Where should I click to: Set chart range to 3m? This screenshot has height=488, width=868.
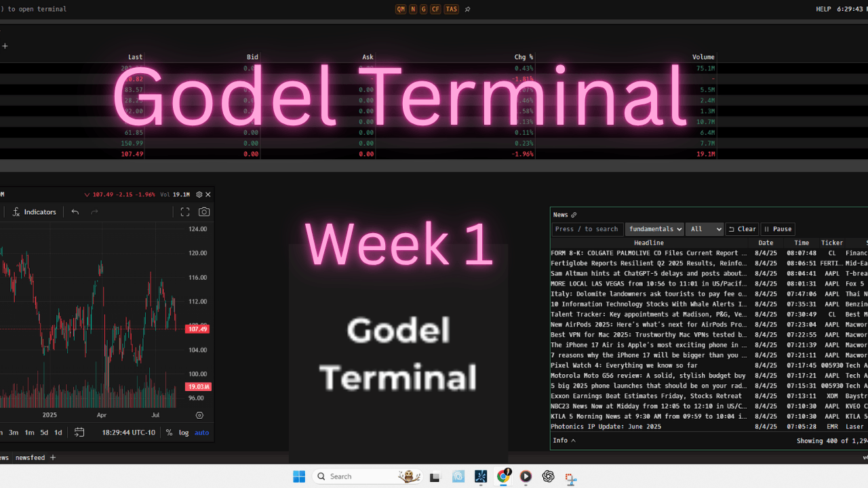click(x=14, y=432)
